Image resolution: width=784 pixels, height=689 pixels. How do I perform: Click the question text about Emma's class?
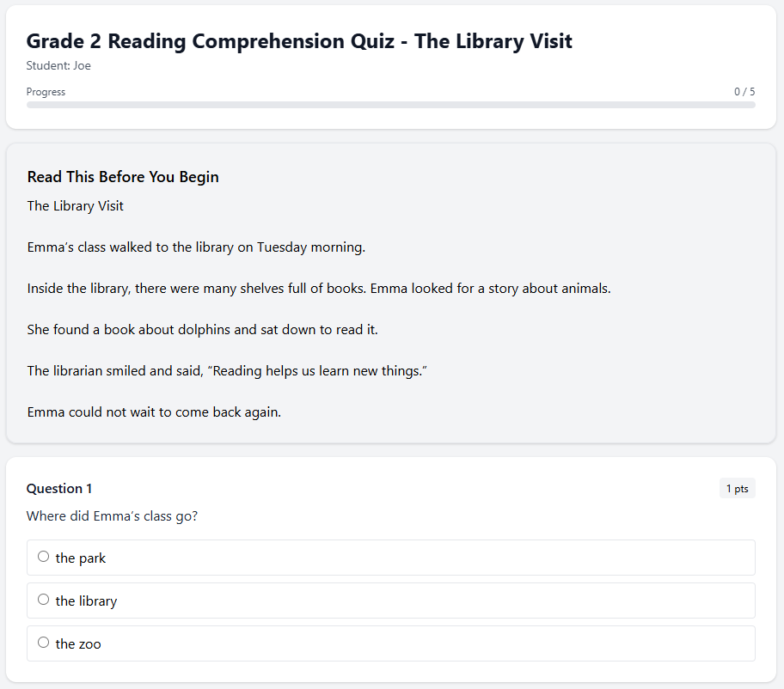(x=112, y=515)
